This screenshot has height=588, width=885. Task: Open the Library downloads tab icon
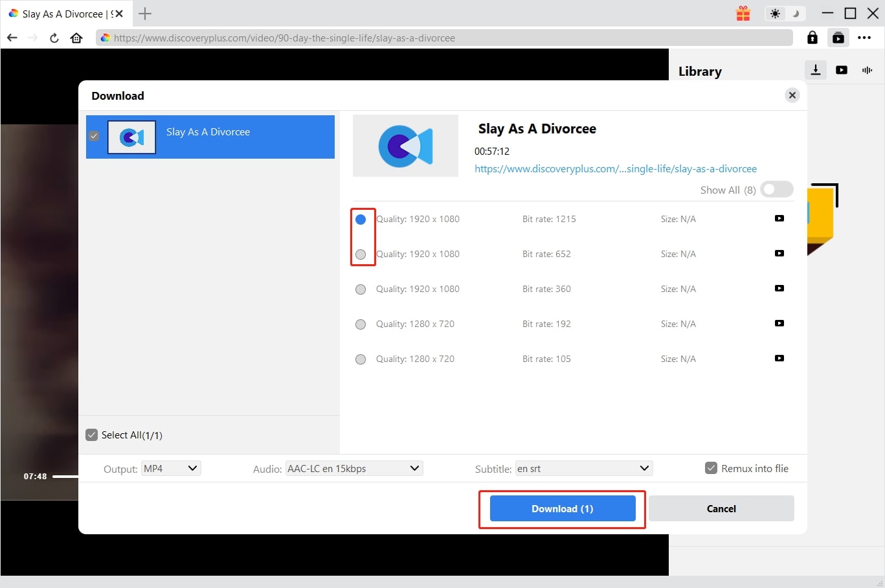pyautogui.click(x=816, y=70)
